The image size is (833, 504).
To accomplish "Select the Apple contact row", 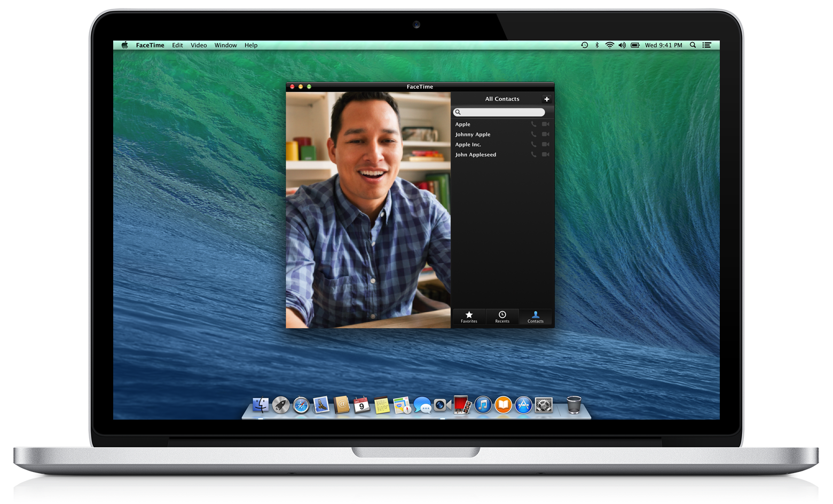I will coord(502,124).
